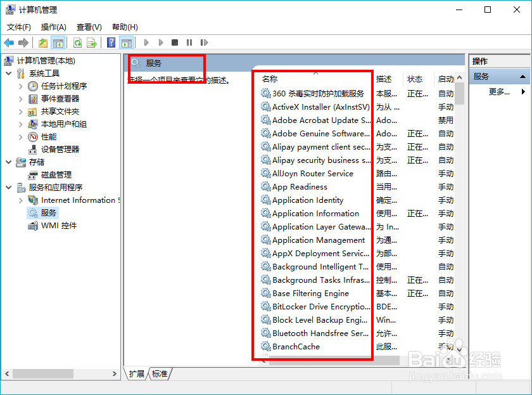Collapse the 系统工具 tree node
Viewport: 532px width, 395px height.
(x=9, y=74)
